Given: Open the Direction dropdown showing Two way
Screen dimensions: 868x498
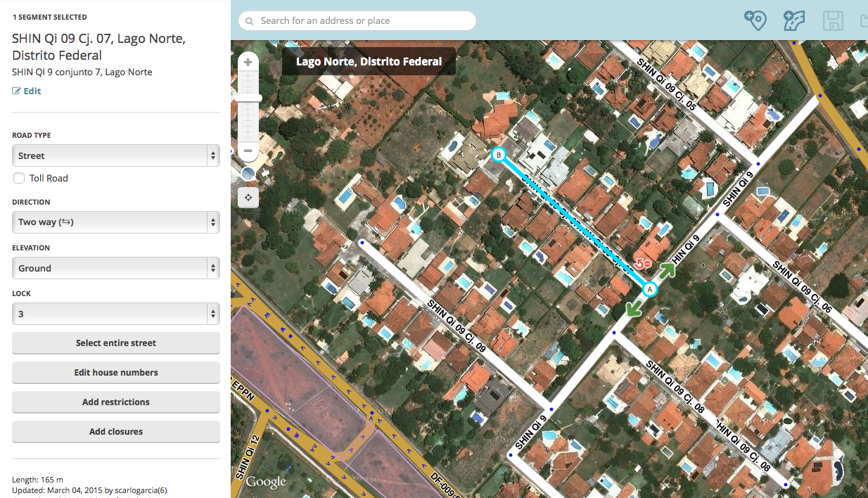Looking at the screenshot, I should pos(116,222).
